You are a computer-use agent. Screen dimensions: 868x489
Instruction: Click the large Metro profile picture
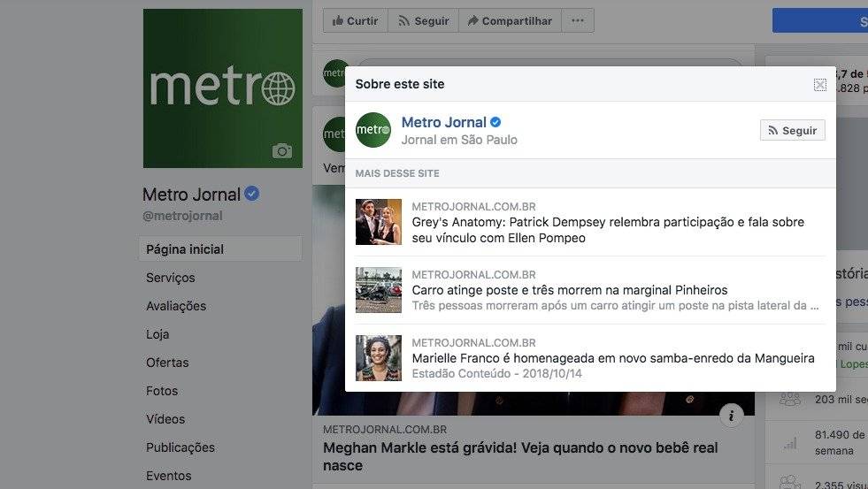pyautogui.click(x=223, y=88)
